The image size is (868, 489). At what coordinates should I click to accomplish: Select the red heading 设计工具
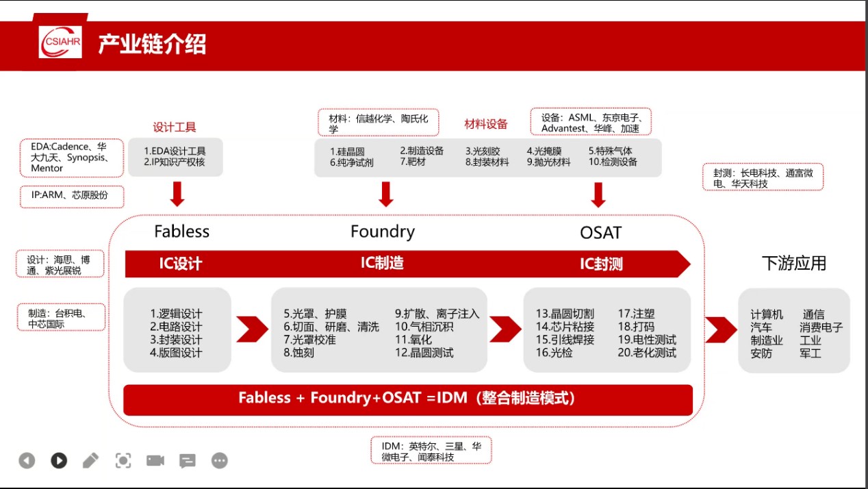pyautogui.click(x=175, y=127)
